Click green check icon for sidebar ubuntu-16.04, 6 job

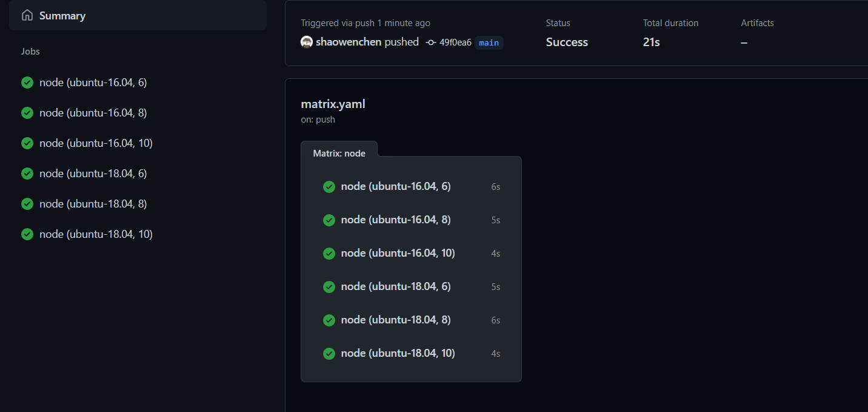pyautogui.click(x=27, y=83)
